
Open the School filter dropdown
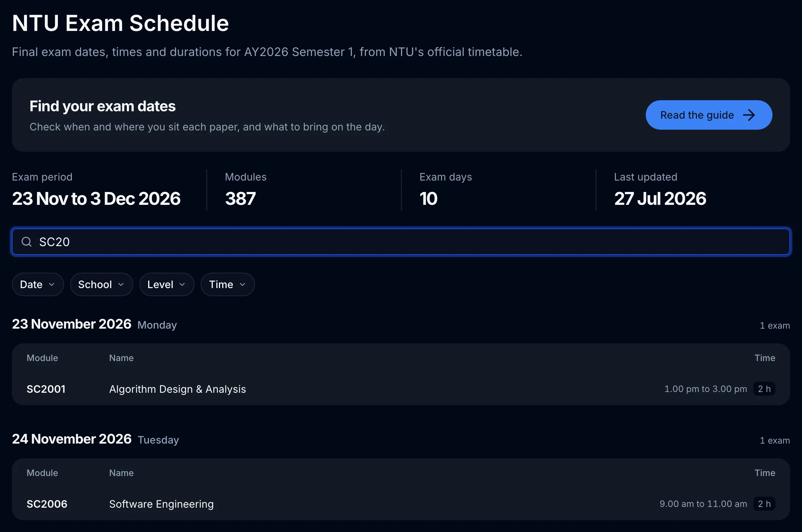coord(101,284)
